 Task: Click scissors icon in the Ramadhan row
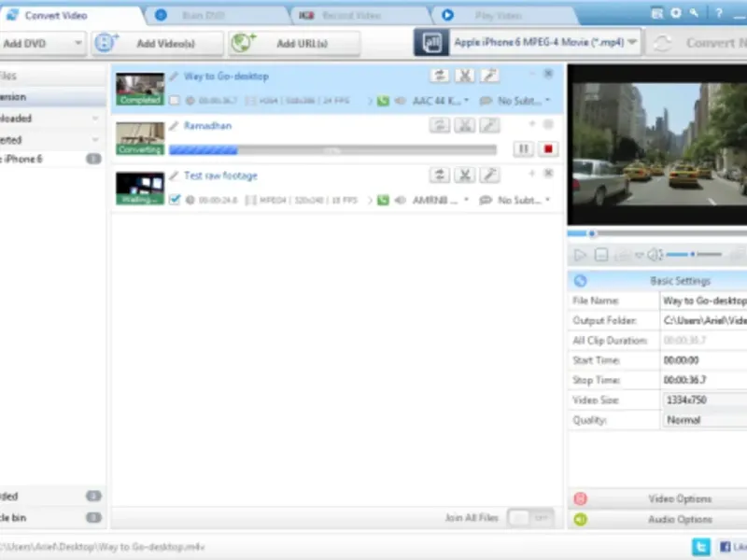(x=464, y=125)
